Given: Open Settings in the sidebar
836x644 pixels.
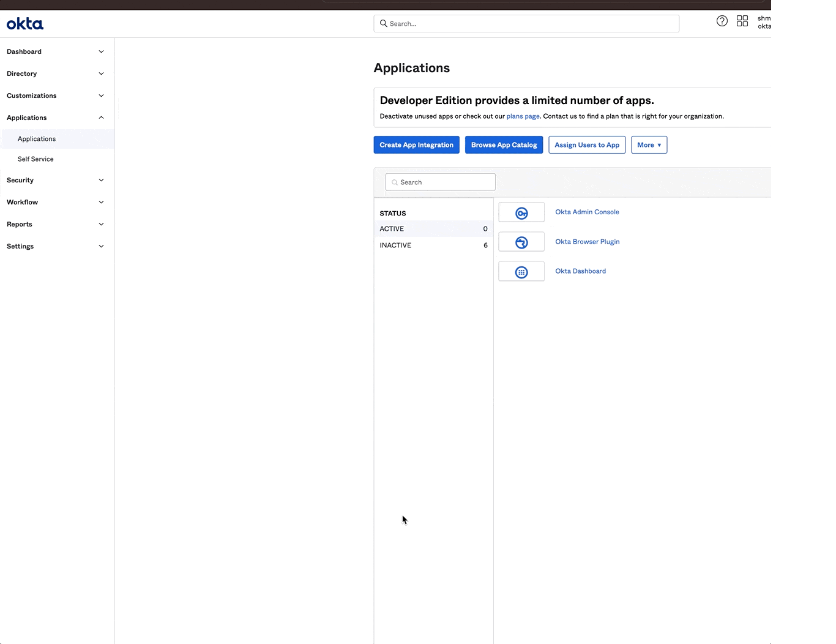Looking at the screenshot, I should pyautogui.click(x=57, y=246).
